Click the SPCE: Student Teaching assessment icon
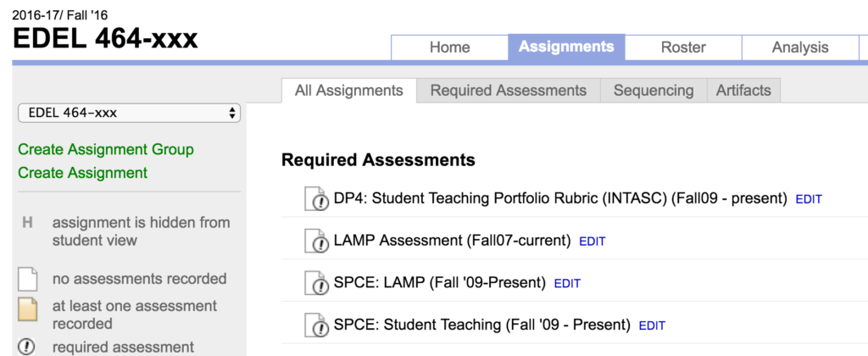 tap(316, 325)
